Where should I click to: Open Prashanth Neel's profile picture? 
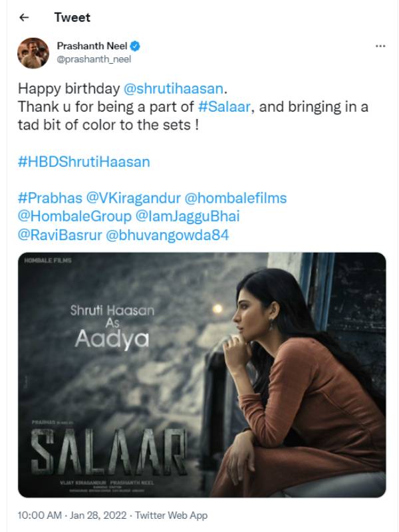pos(33,53)
